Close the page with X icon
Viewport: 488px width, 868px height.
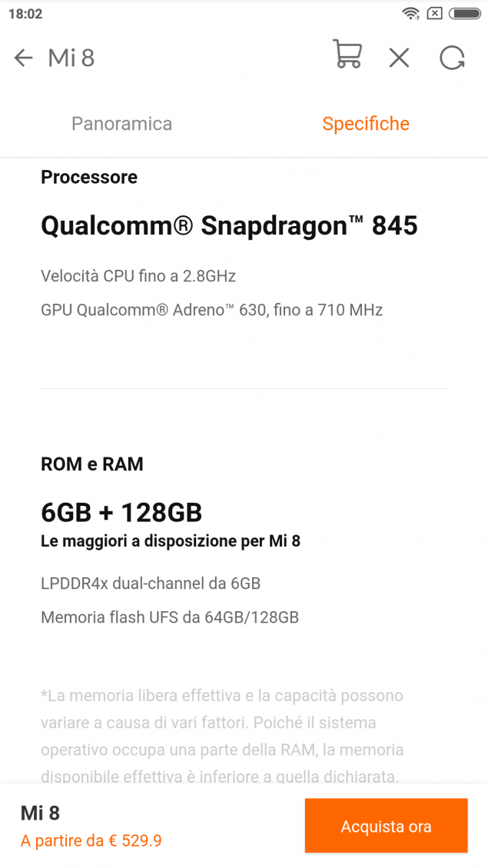(x=399, y=58)
